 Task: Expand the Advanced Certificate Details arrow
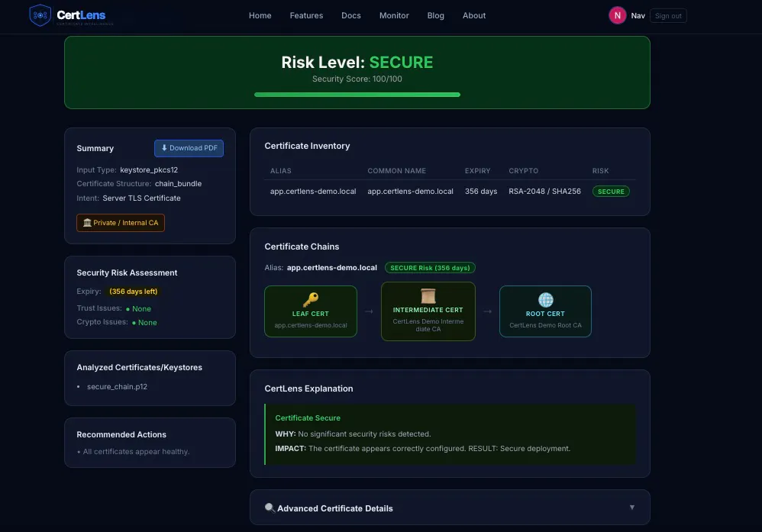click(x=631, y=508)
